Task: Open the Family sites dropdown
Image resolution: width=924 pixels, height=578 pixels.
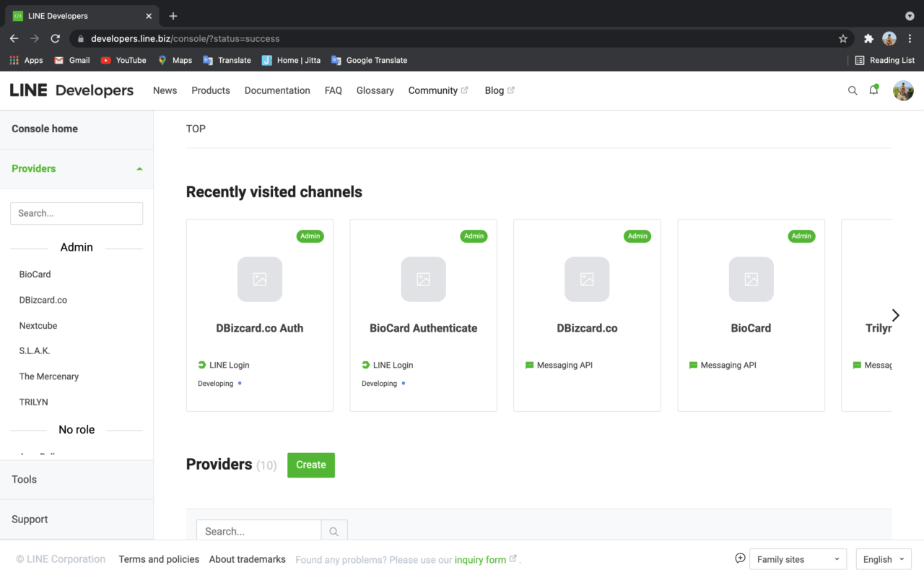Action: [x=798, y=559]
